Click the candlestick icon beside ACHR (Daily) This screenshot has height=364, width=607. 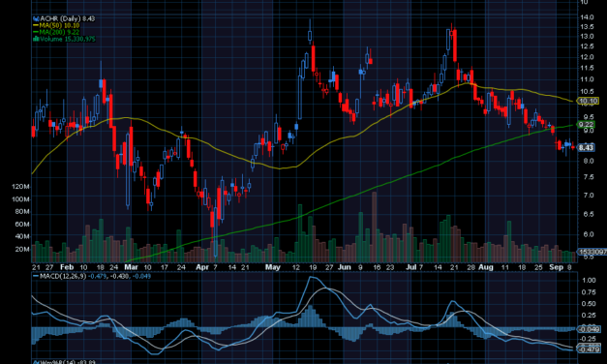tap(36, 18)
